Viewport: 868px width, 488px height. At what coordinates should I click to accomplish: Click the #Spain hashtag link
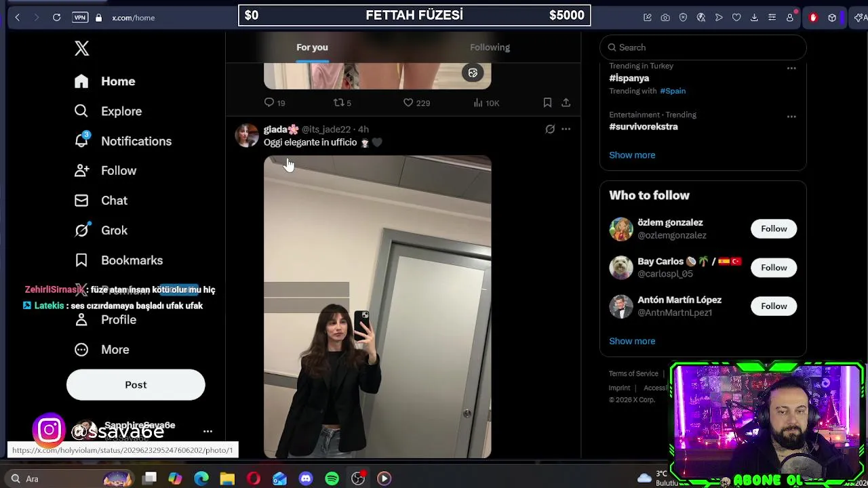[x=673, y=91]
